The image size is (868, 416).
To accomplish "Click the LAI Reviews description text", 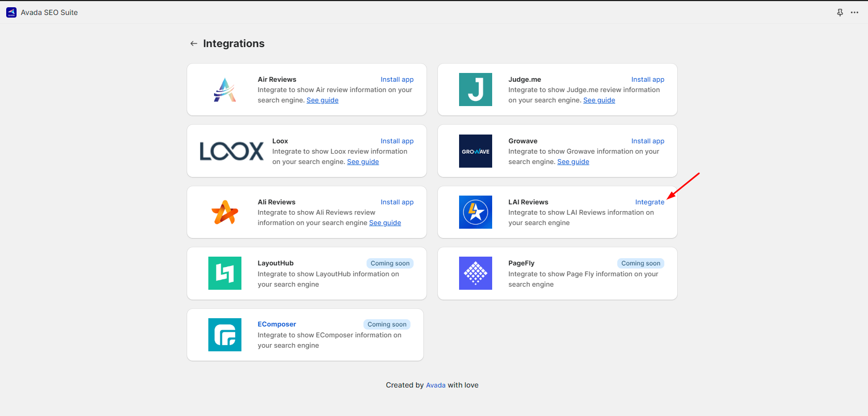I will coord(581,217).
